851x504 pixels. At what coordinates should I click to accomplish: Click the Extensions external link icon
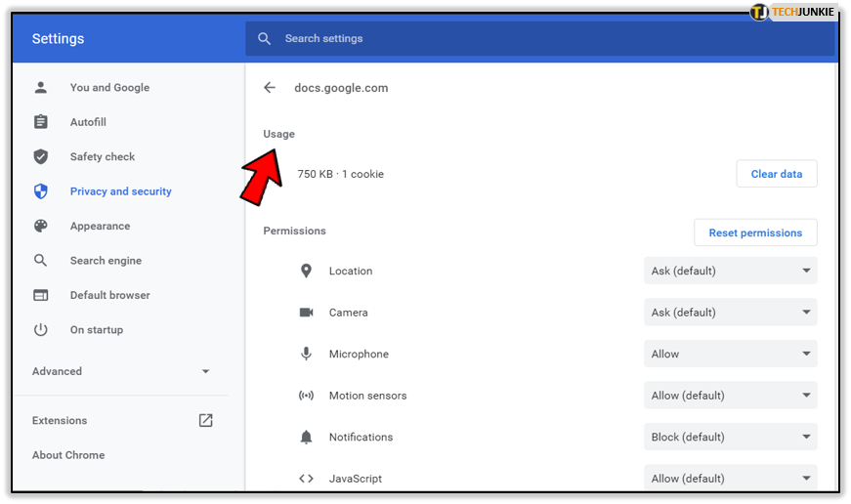206,420
